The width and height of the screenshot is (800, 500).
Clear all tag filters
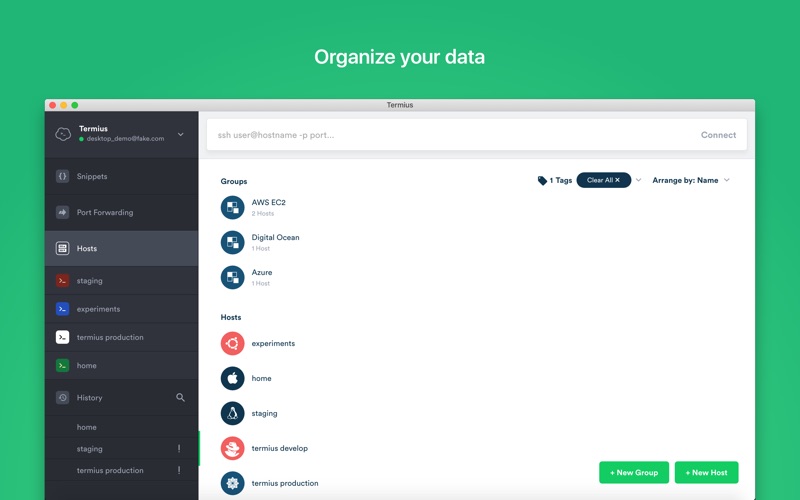(603, 181)
